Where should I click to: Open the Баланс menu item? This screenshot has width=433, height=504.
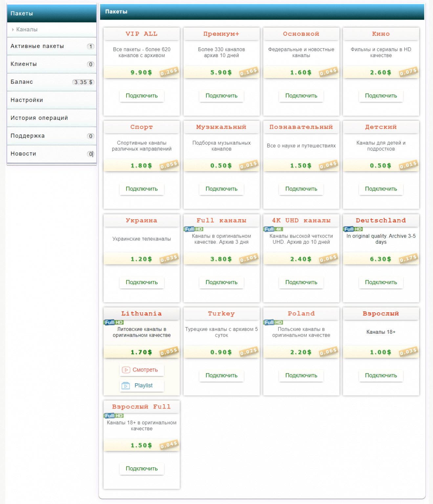(22, 82)
